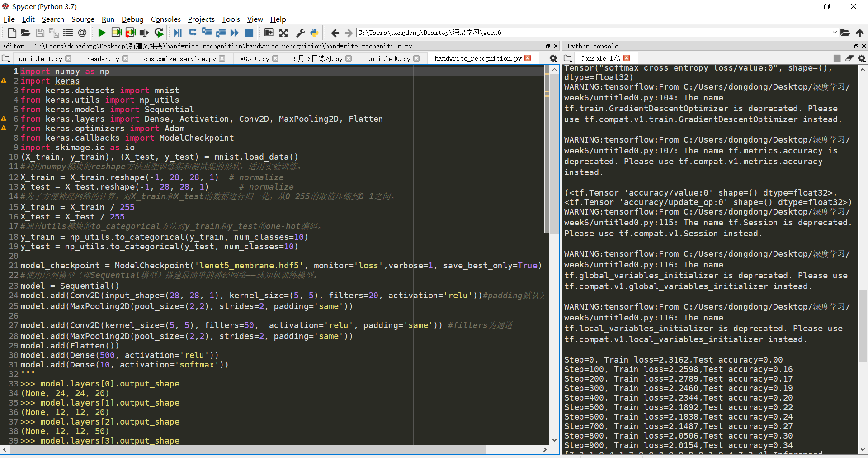Viewport: 868px width, 458px height.
Task: Run the current cell
Action: [116, 33]
